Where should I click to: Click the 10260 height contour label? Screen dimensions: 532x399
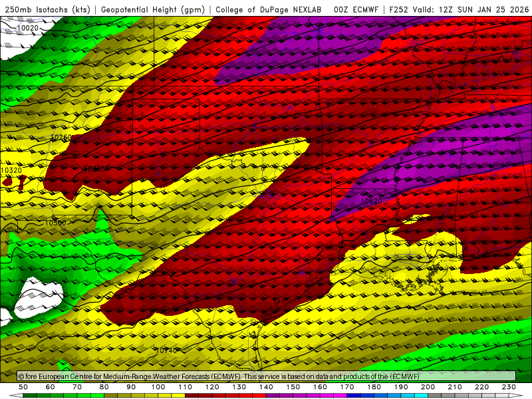(61, 138)
